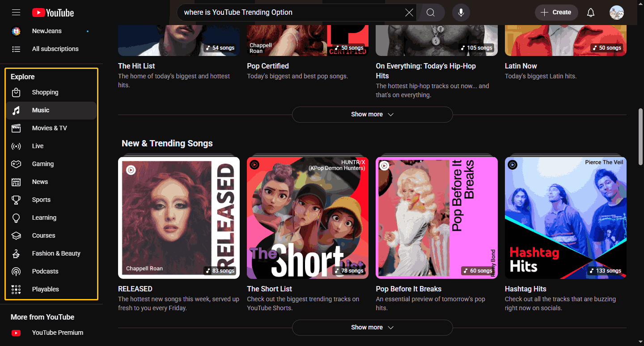This screenshot has height=346, width=644.
Task: Expand New & Trending Songs Show more
Action: coord(372,327)
